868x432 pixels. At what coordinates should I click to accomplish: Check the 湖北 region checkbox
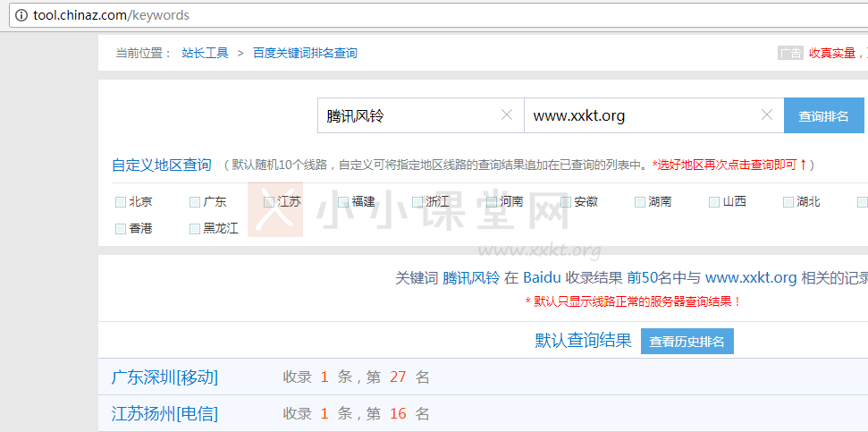(x=788, y=202)
